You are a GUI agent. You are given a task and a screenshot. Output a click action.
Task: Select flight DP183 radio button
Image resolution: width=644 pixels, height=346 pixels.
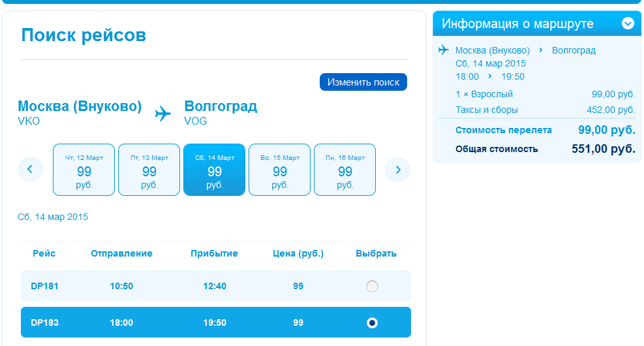coord(372,322)
